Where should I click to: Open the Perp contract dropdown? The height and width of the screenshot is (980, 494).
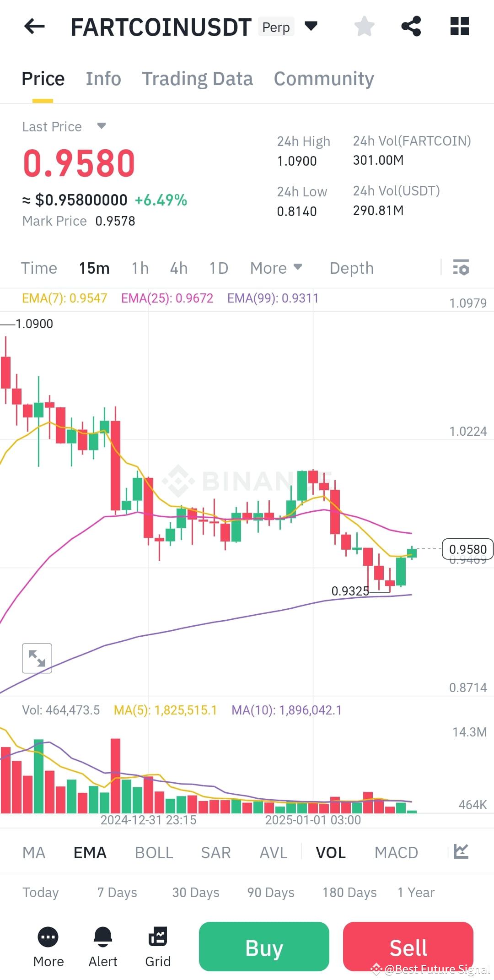tap(311, 26)
